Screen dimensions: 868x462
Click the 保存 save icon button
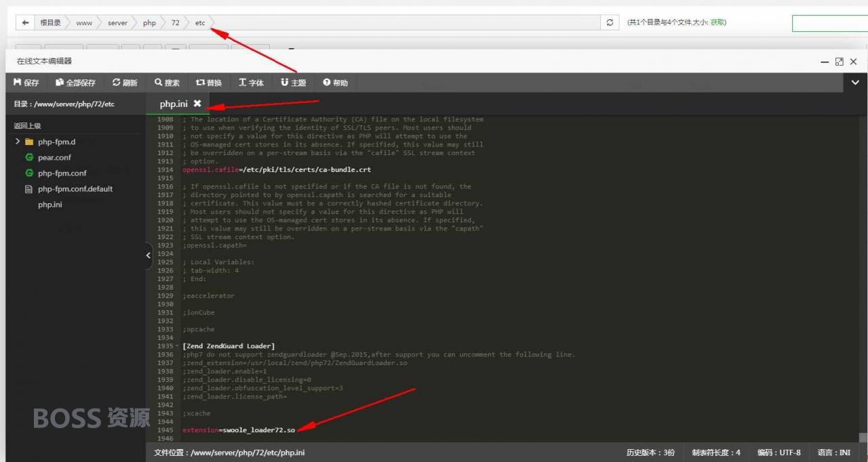[26, 83]
